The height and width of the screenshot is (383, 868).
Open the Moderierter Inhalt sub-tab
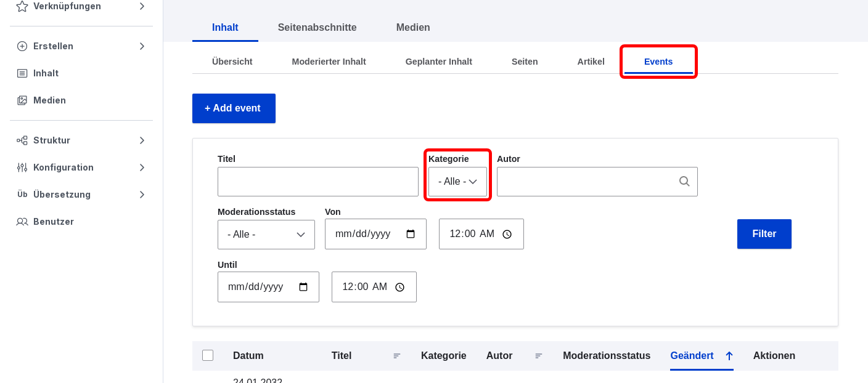329,62
